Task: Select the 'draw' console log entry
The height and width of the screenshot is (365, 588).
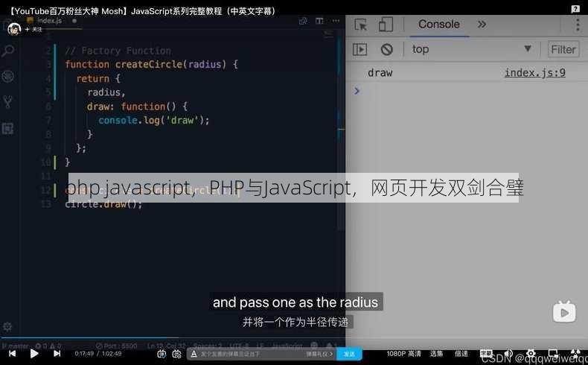Action: [x=380, y=72]
